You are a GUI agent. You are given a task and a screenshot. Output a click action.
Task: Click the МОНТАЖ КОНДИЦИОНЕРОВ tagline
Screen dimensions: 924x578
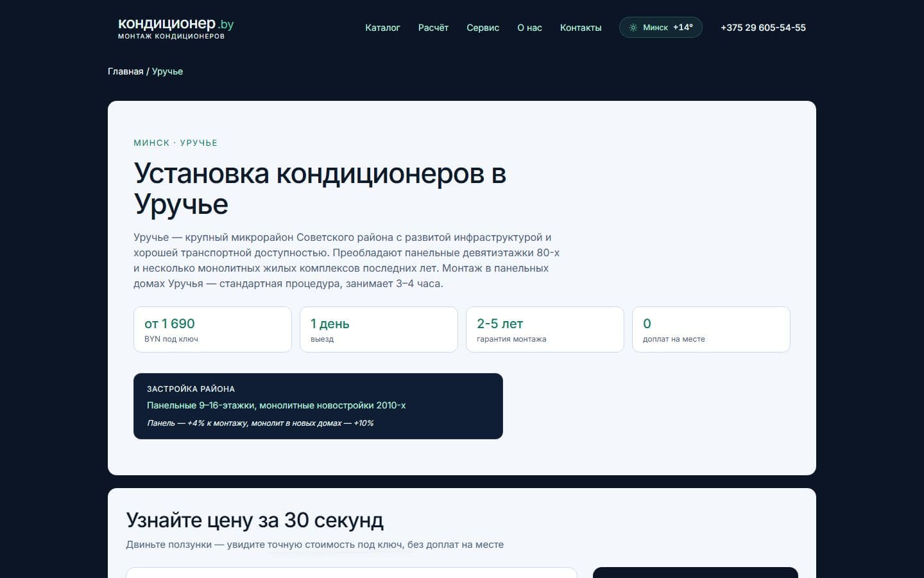(171, 36)
